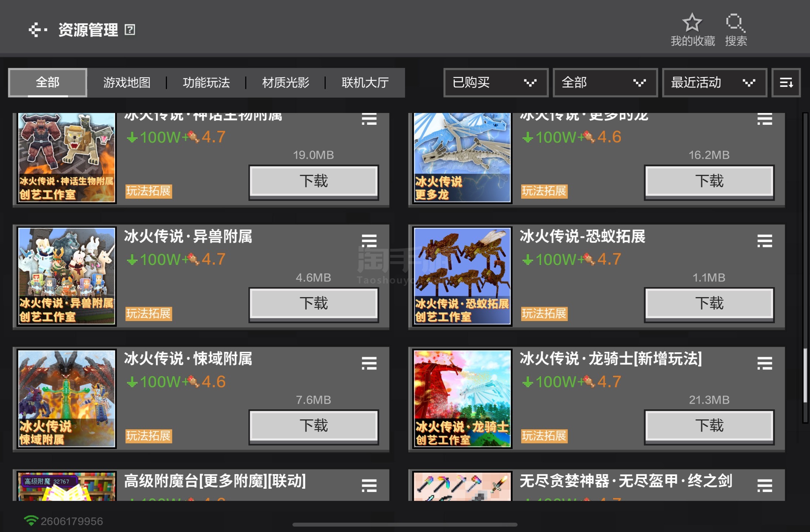
Task: Open menu icon for 冰火传说-恐蚁拓展
Action: point(764,241)
